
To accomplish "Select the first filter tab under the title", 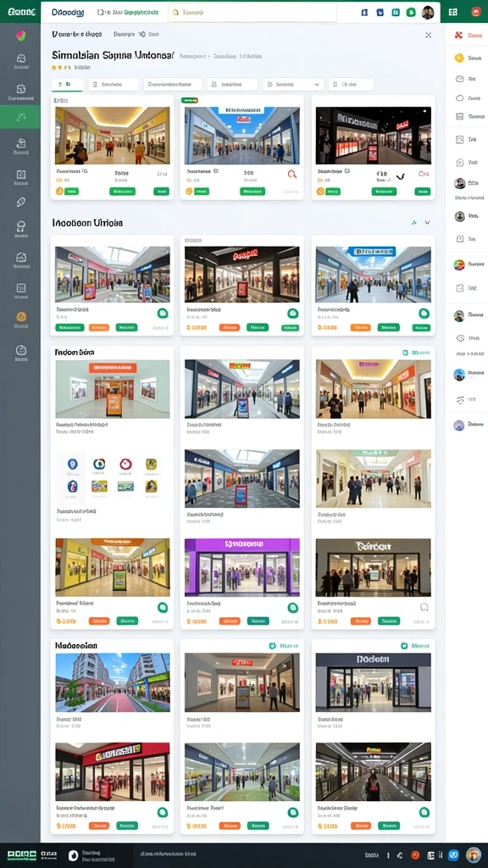I will pyautogui.click(x=68, y=84).
